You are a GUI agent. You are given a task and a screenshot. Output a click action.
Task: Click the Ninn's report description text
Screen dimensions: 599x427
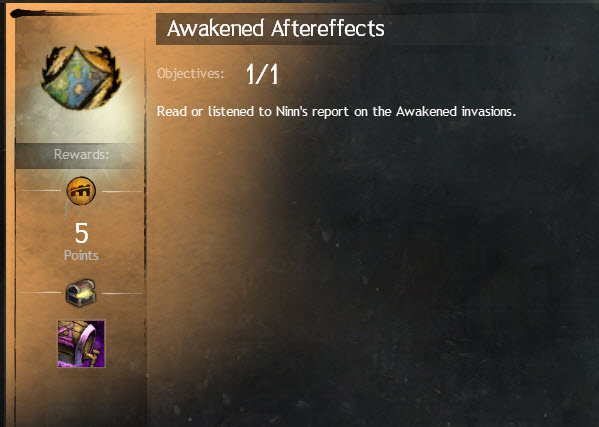[336, 112]
